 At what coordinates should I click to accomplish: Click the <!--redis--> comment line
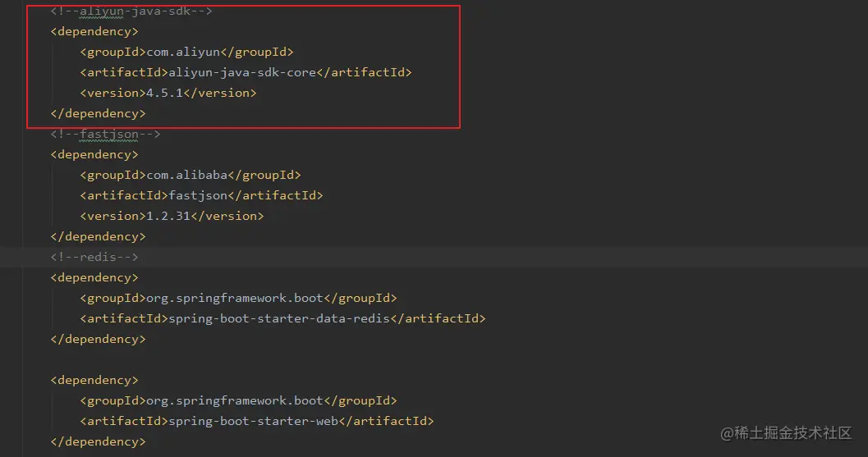(94, 257)
